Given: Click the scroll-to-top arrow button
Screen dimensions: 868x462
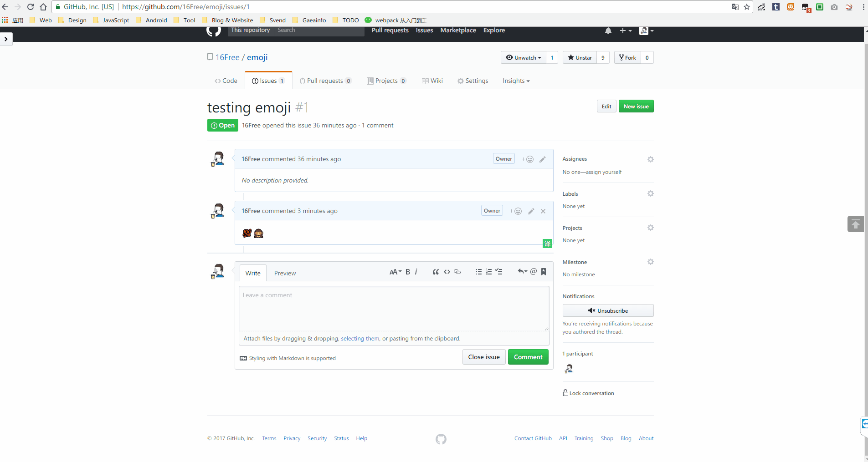Looking at the screenshot, I should click(x=856, y=224).
